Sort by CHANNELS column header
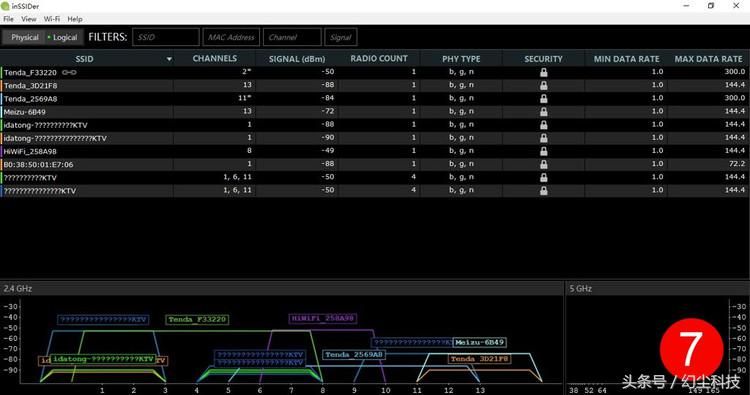Image resolution: width=750 pixels, height=395 pixels. click(215, 58)
